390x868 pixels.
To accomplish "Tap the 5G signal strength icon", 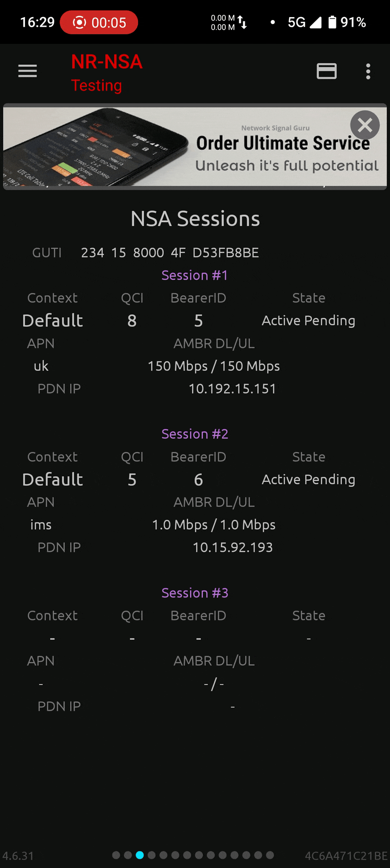I will coord(315,22).
